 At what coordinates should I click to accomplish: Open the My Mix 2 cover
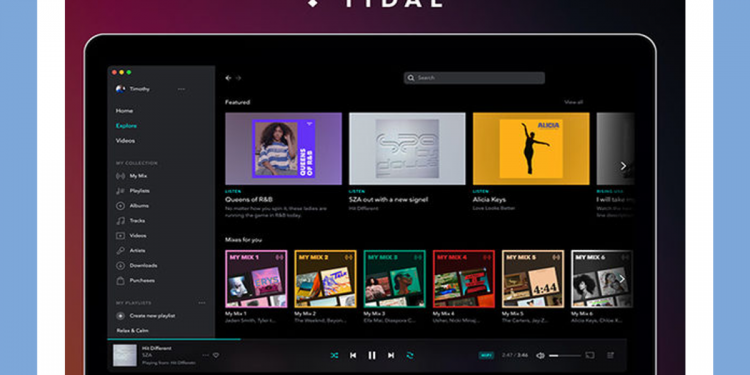click(325, 279)
